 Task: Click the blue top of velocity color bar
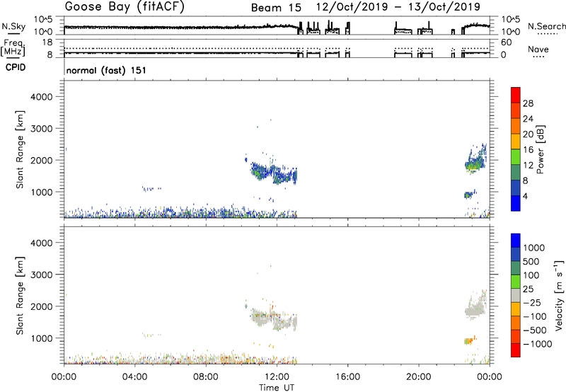[516, 241]
